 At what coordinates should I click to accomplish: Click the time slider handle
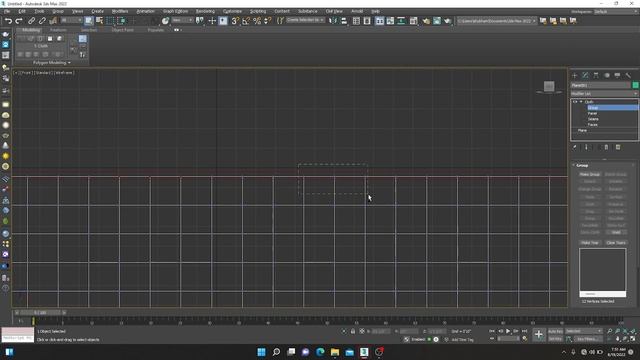(40, 313)
